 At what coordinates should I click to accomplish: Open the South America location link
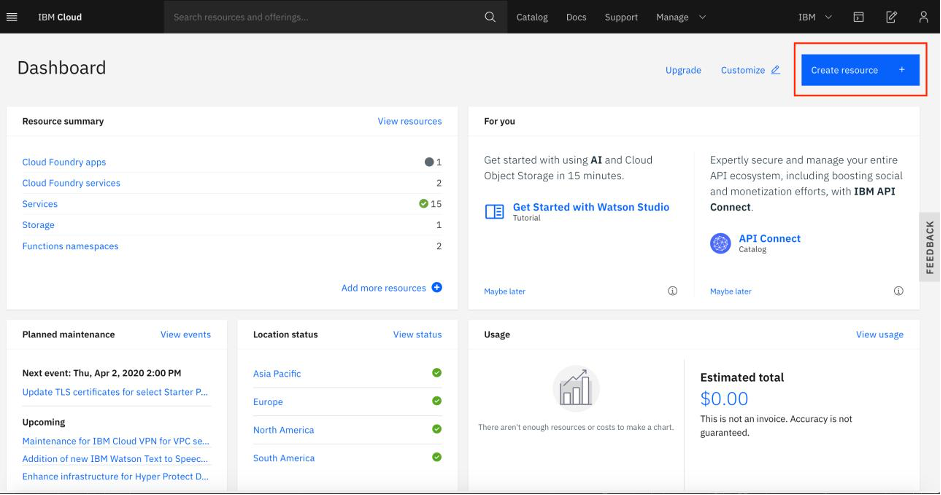[284, 458]
